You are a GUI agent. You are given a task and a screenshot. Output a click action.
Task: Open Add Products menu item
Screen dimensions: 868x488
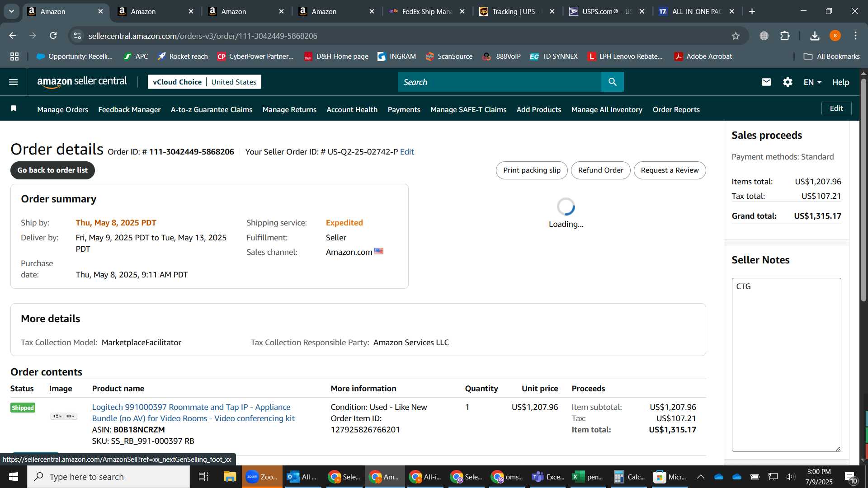tap(539, 109)
